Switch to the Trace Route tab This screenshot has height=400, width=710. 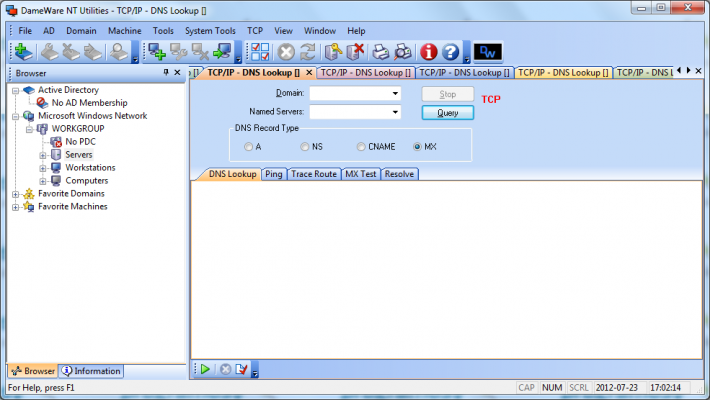pos(314,174)
